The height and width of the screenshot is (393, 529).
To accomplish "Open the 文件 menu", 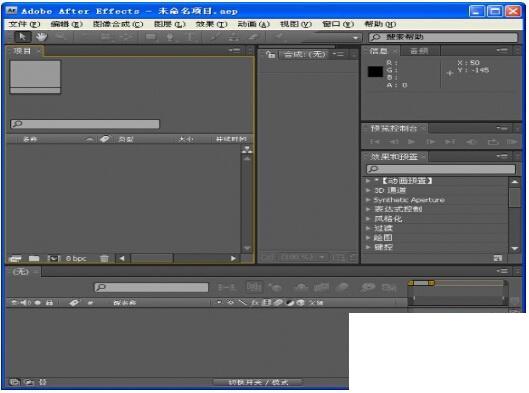I will click(24, 24).
